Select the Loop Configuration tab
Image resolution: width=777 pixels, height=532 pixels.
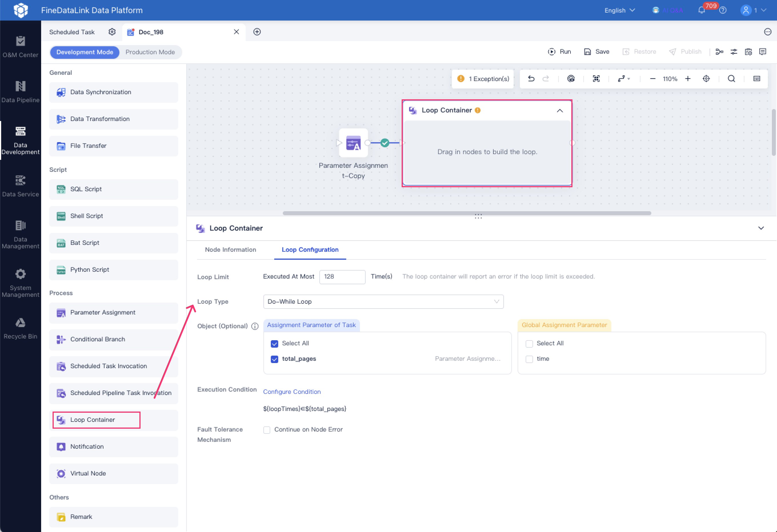310,249
